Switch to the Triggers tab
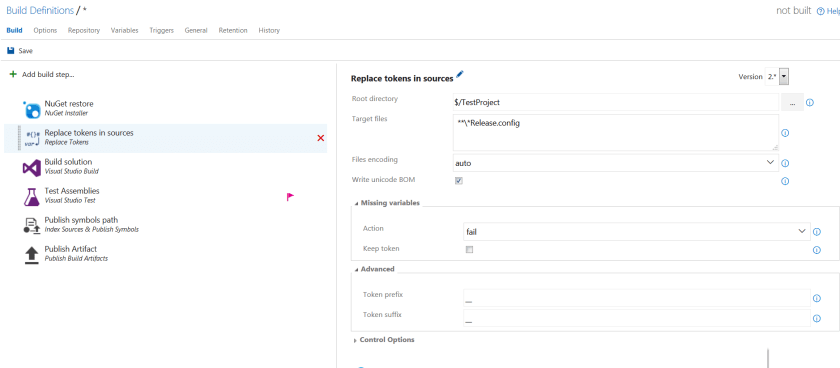 pyautogui.click(x=162, y=31)
